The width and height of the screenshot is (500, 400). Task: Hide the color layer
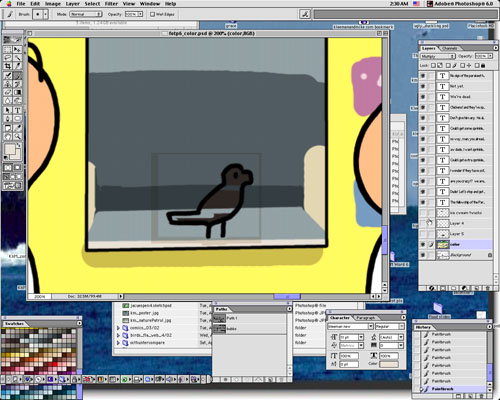click(x=423, y=244)
